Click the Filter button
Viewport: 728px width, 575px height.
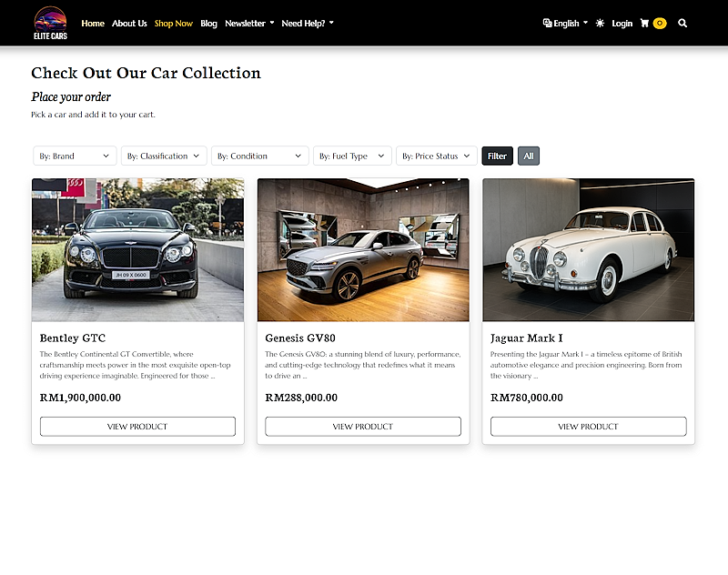pyautogui.click(x=497, y=156)
